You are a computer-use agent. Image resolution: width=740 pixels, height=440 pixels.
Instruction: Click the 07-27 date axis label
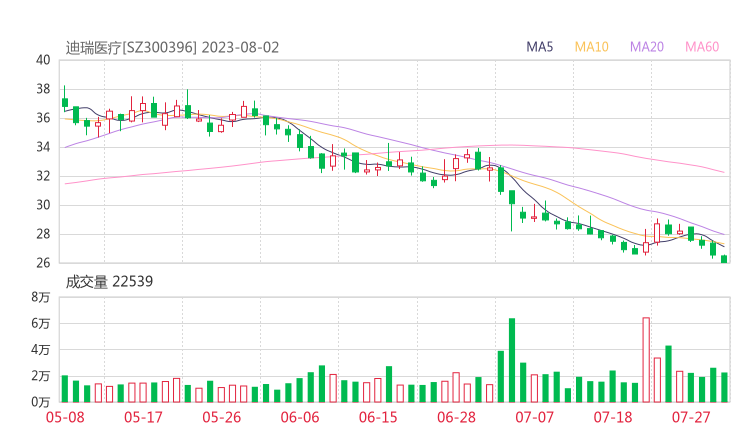pyautogui.click(x=691, y=417)
